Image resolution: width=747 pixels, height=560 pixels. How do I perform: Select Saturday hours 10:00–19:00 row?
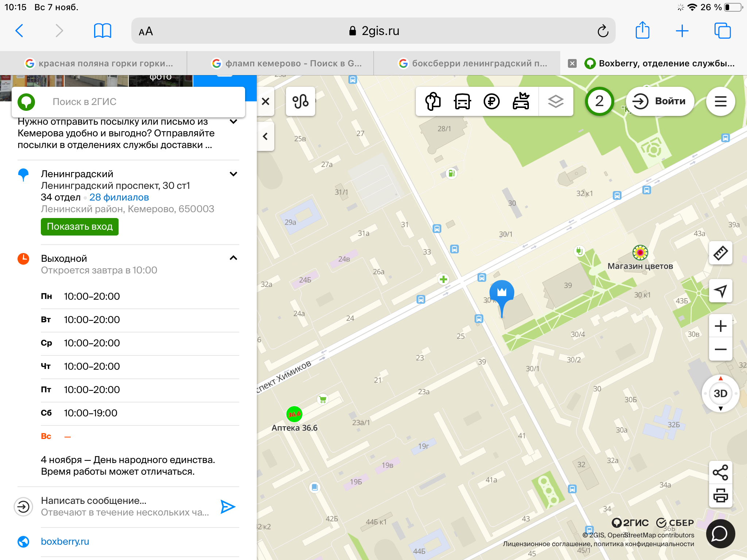140,413
